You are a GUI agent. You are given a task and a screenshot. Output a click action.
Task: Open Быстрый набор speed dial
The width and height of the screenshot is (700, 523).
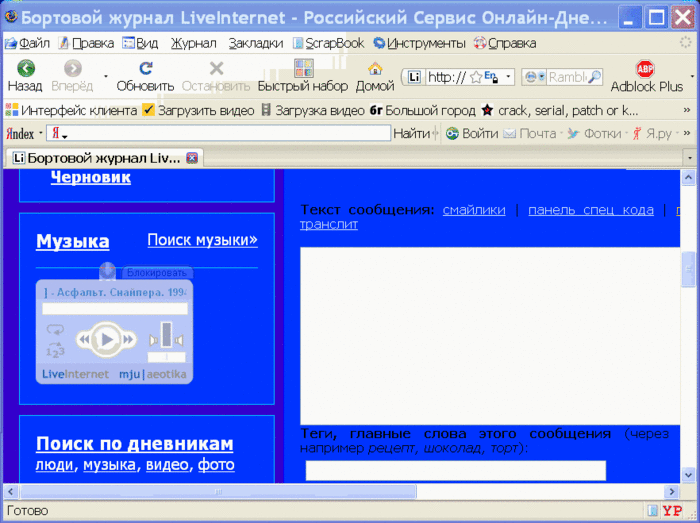pos(303,76)
